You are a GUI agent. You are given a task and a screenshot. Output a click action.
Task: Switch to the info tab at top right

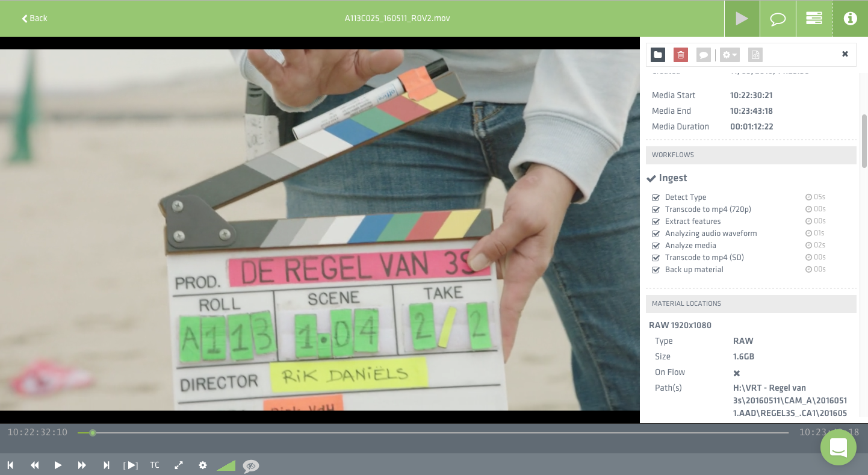point(850,18)
